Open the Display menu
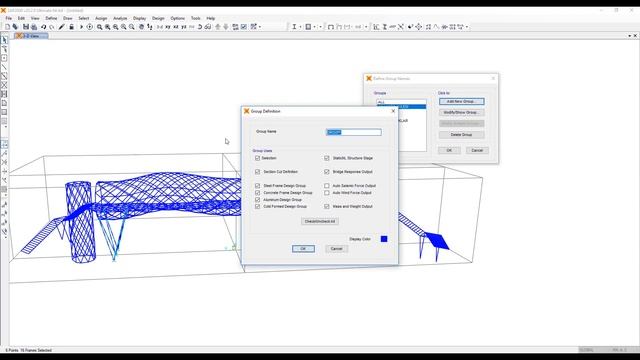This screenshot has height=360, width=640. point(139,18)
